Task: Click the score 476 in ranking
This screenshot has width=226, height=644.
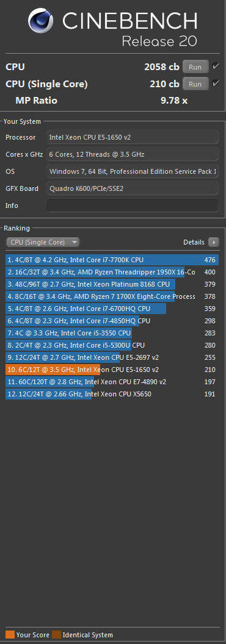Action: [210, 260]
